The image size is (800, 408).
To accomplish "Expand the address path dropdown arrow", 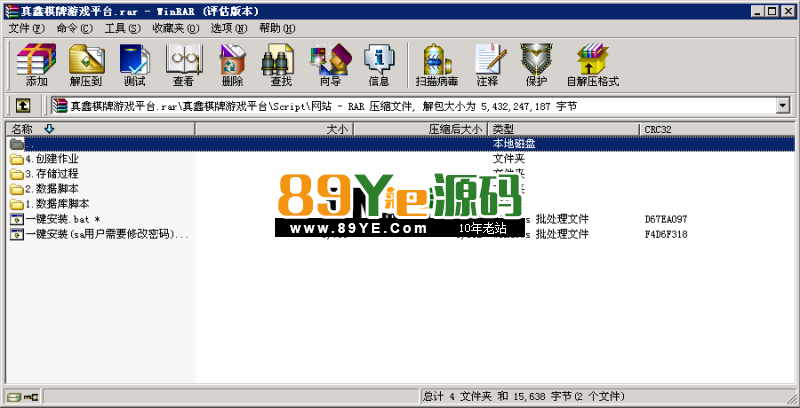I will point(782,106).
